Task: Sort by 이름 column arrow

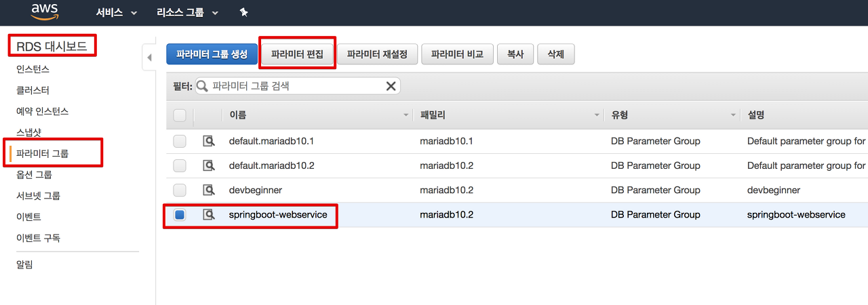Action: pos(406,115)
